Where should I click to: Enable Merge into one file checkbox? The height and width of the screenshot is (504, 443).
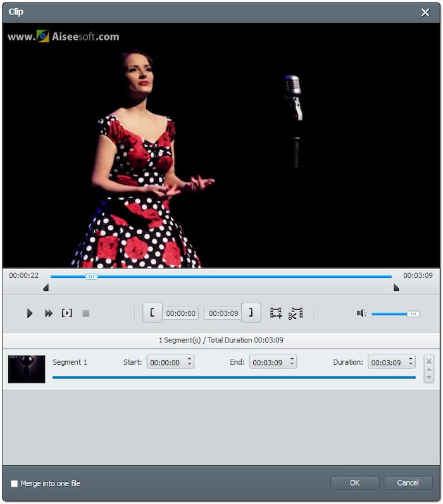tap(15, 484)
